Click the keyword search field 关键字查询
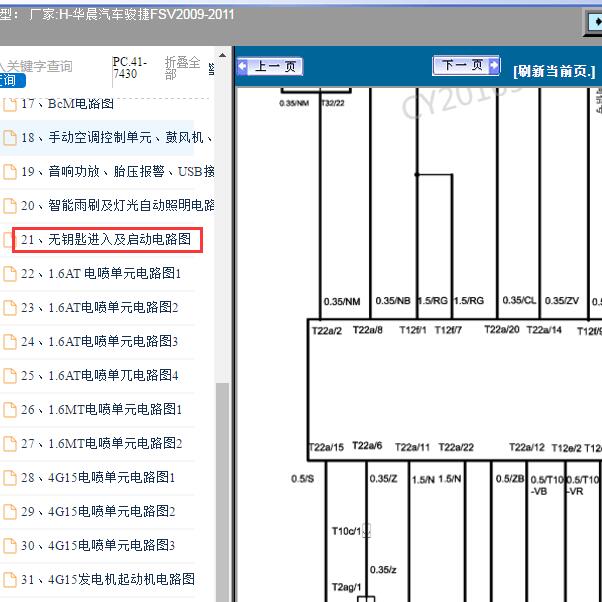The height and width of the screenshot is (602, 602). click(36, 66)
